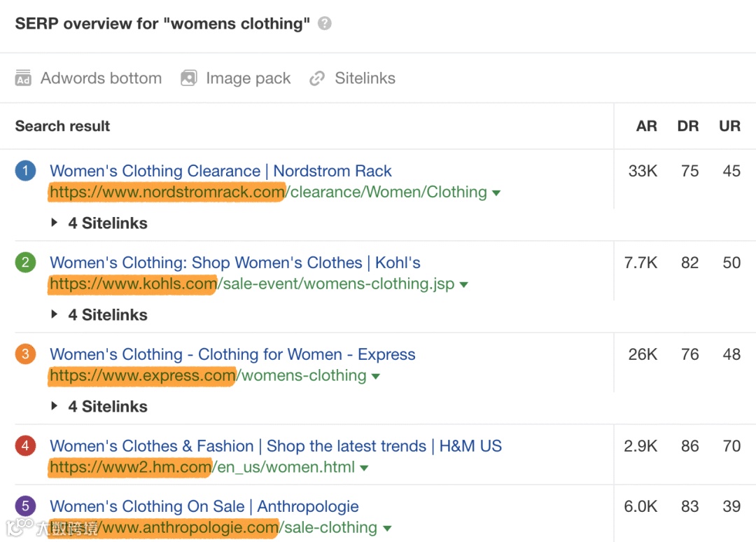Click the Sitelinks chain icon
The image size is (756, 542).
[x=317, y=78]
